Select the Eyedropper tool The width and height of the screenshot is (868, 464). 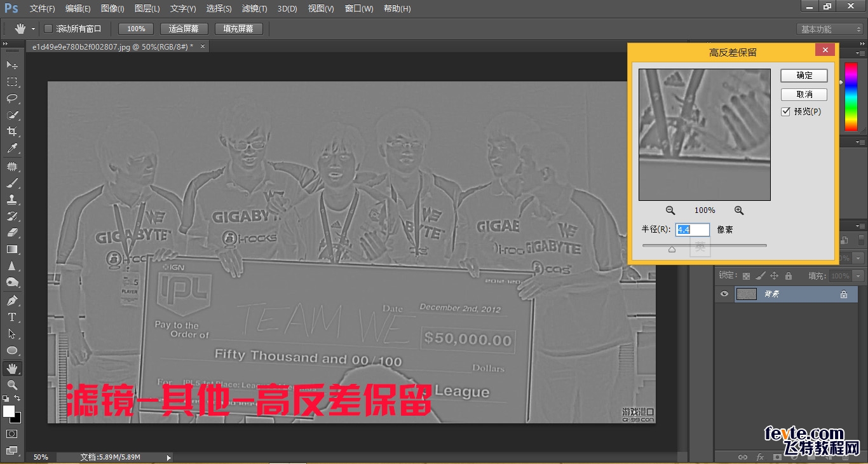point(12,148)
